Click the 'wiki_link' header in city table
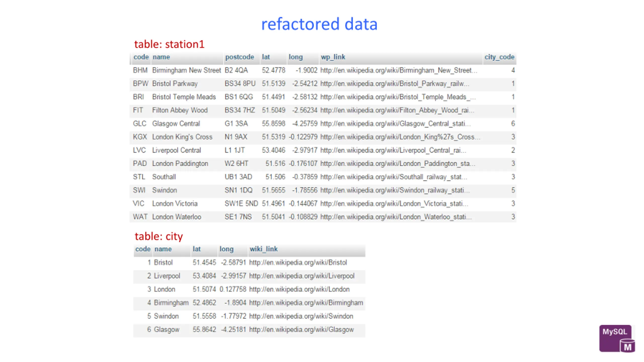Image resolution: width=644 pixels, height=362 pixels. (x=263, y=249)
